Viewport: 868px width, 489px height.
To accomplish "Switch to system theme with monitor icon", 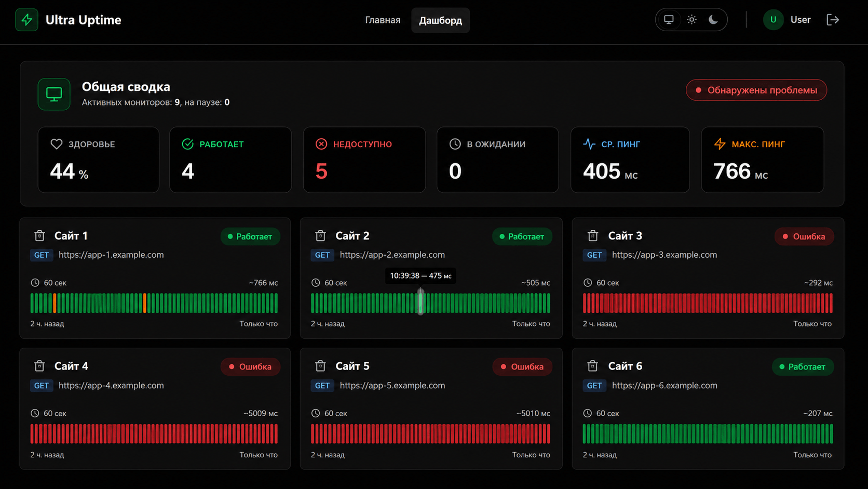I will 669,20.
